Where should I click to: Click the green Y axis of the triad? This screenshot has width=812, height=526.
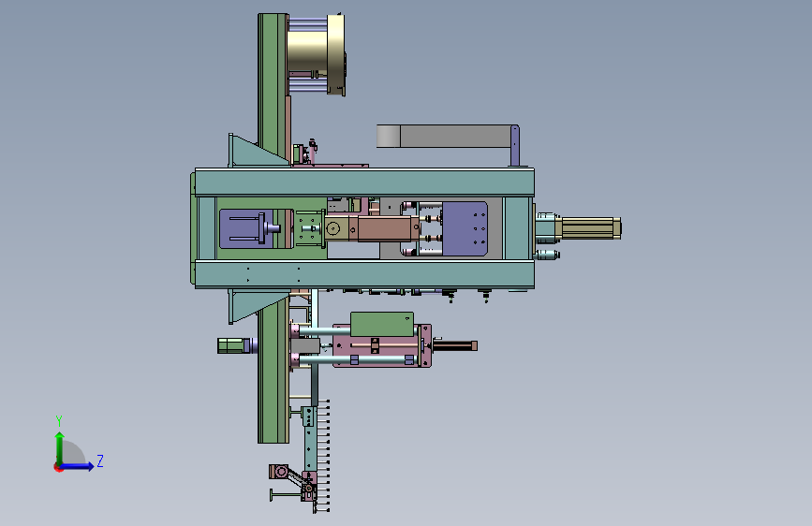point(60,447)
